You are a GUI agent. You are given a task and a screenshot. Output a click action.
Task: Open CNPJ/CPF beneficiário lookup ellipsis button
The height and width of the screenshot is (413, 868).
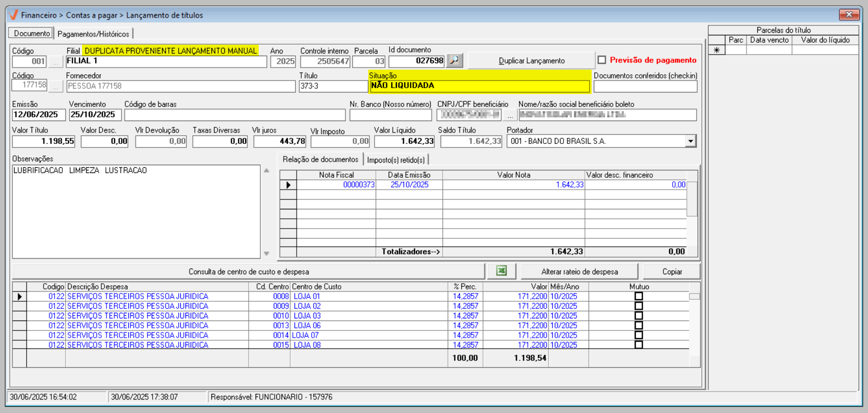[x=510, y=115]
